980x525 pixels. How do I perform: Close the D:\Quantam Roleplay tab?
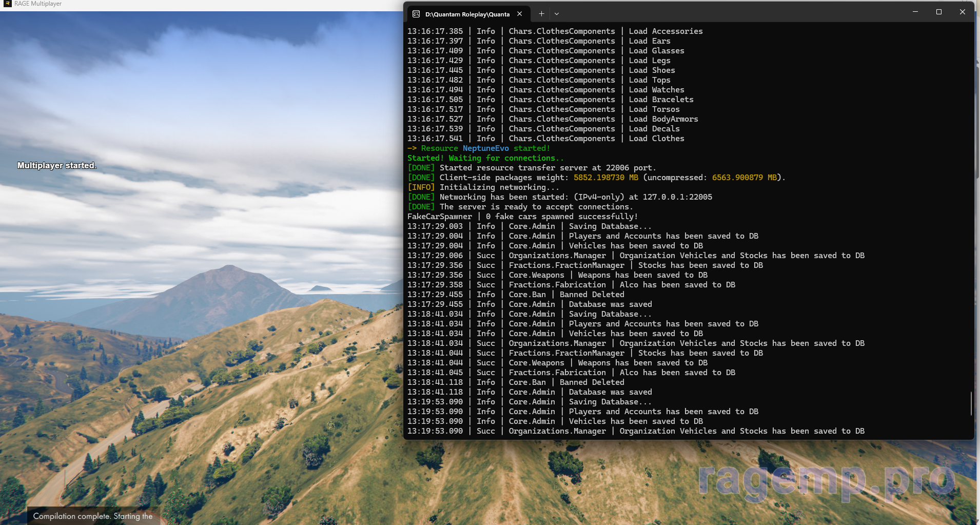click(x=520, y=14)
